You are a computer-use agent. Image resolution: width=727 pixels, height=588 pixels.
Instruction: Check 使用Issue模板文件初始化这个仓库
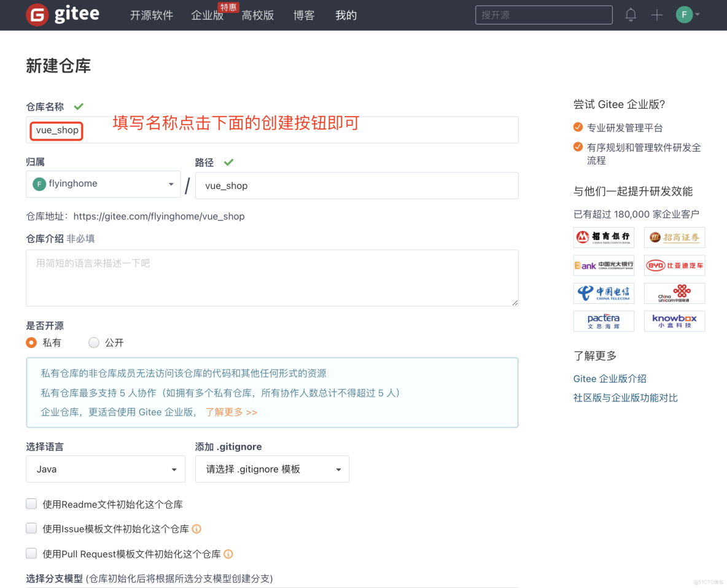tap(31, 528)
